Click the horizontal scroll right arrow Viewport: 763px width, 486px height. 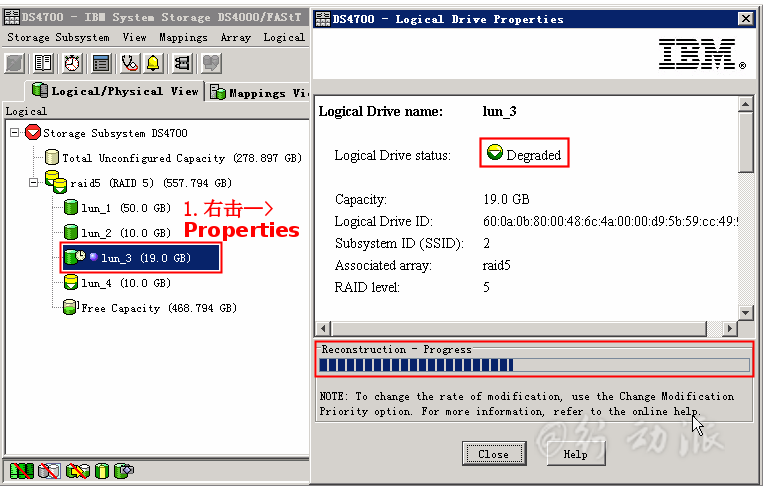click(x=729, y=328)
